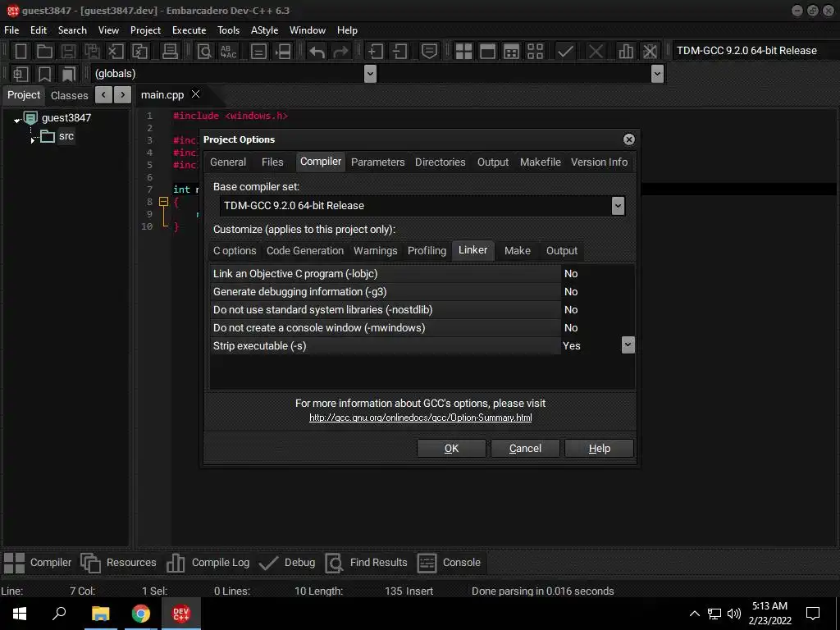Viewport: 840px width, 630px height.
Task: Click the Redo arrow icon
Action: pyautogui.click(x=340, y=52)
